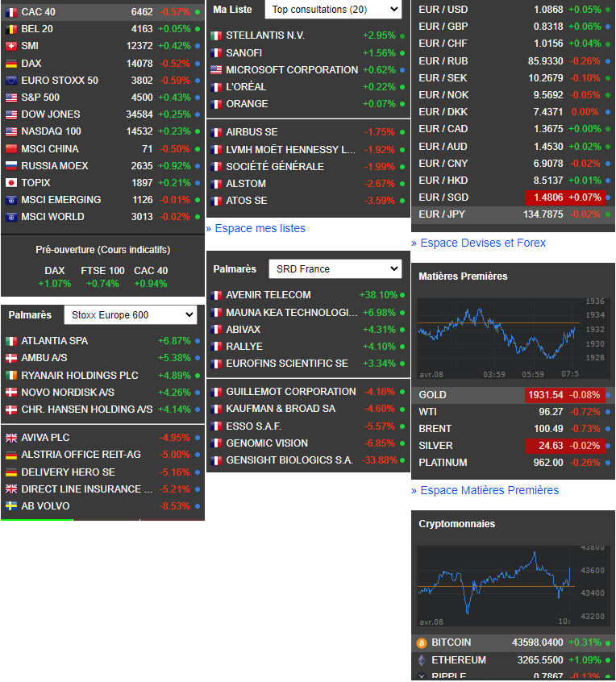616x682 pixels.
Task: Click the Belgian flag next to BEL 20
Action: (10, 29)
